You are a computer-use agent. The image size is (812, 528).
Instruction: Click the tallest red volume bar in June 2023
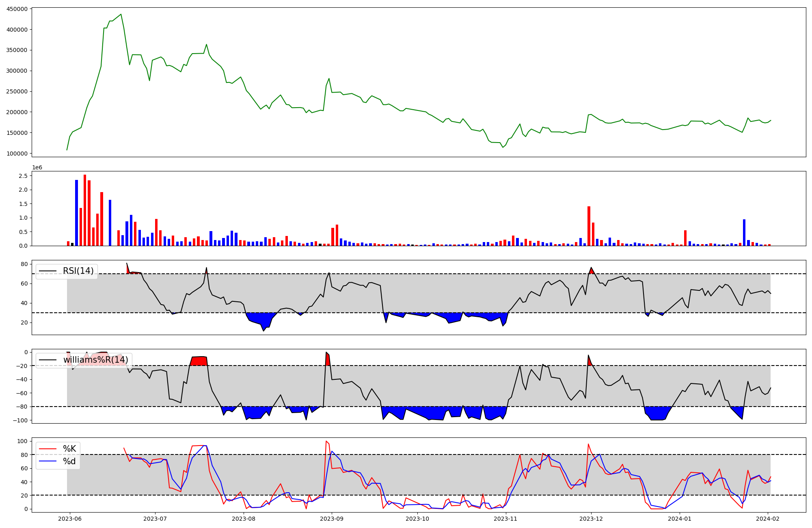[x=85, y=211]
